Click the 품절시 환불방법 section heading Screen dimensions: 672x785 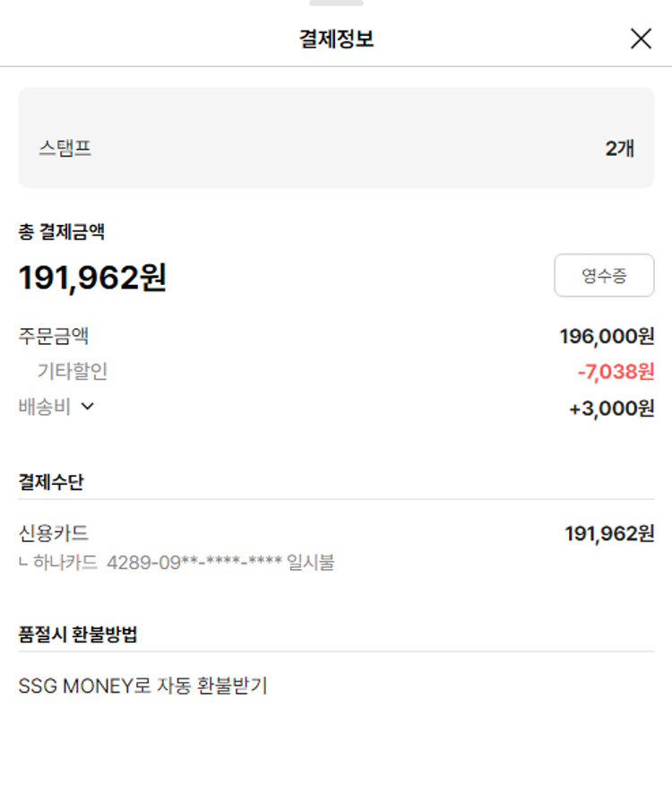tap(78, 635)
